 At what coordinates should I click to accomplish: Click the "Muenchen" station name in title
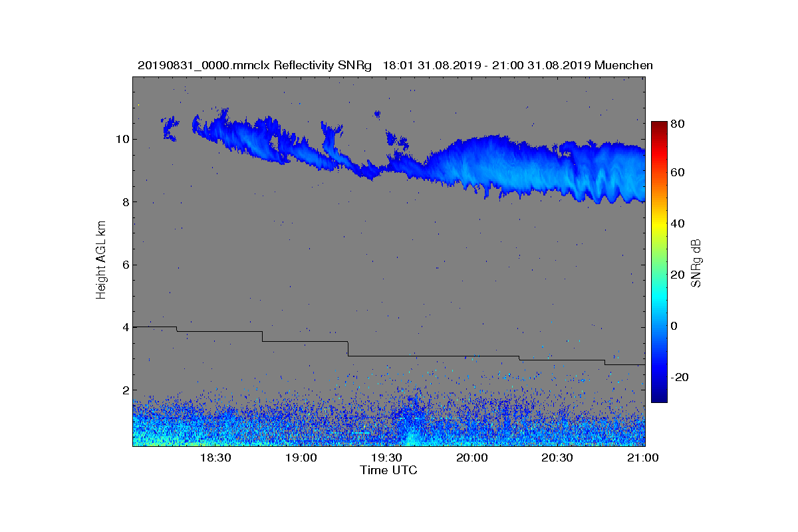[x=624, y=65]
